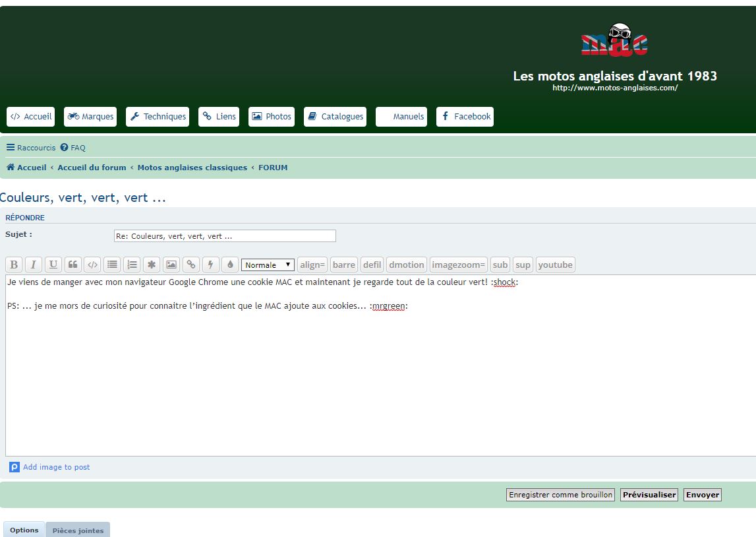Image resolution: width=756 pixels, height=537 pixels.
Task: Submit reply with Envoyer
Action: (703, 495)
